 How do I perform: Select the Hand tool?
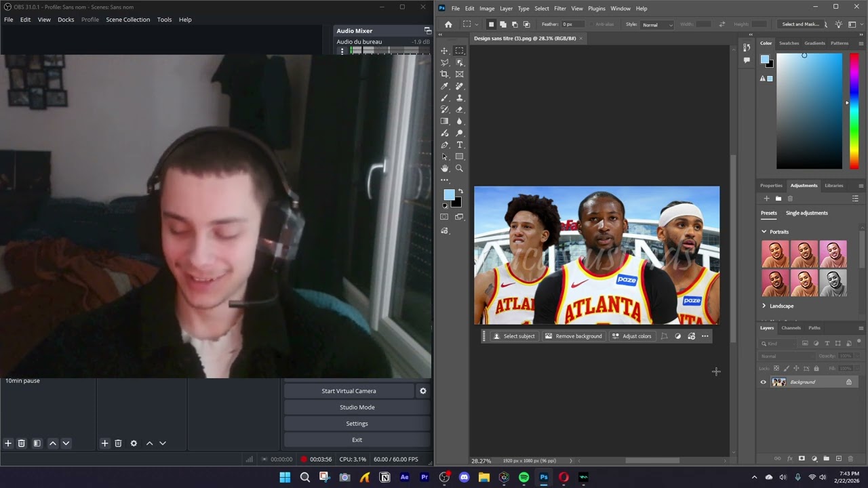click(445, 168)
